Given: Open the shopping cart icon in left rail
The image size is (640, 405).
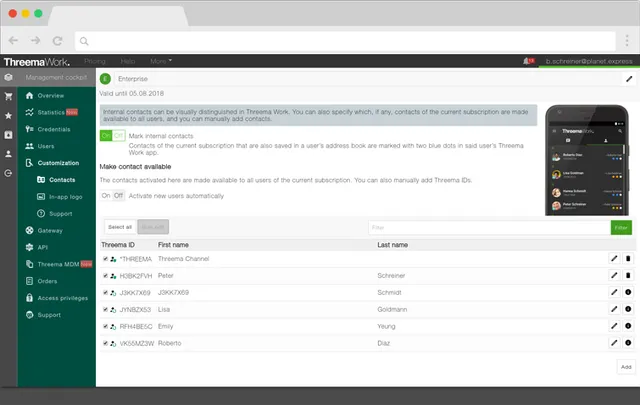Looking at the screenshot, I should point(8,96).
